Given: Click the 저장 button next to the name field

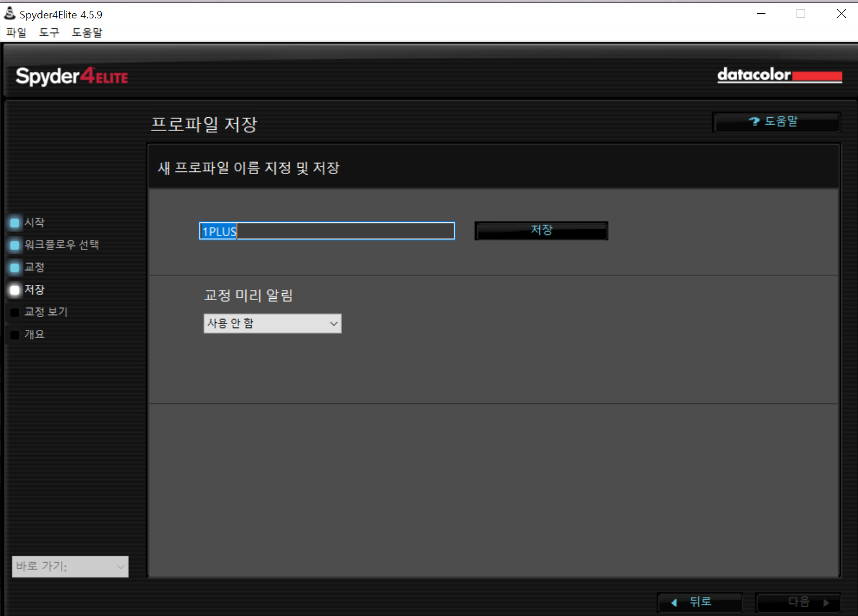Looking at the screenshot, I should pos(541,230).
